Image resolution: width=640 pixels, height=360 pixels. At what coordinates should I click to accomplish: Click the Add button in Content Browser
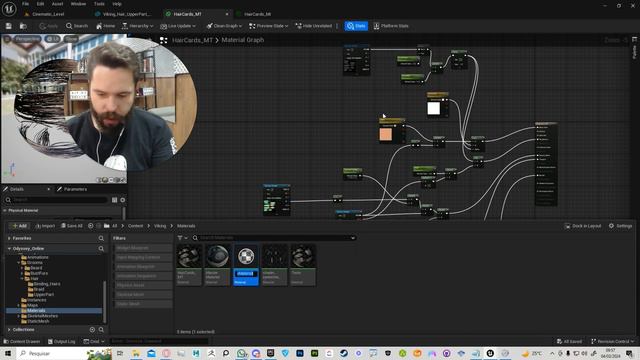(19, 226)
